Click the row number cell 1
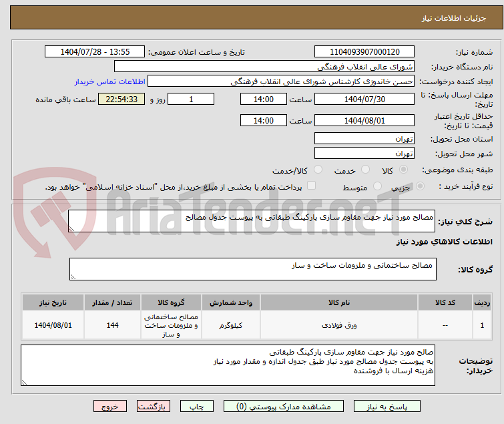Screen dimensions: 504x424 click(x=482, y=325)
